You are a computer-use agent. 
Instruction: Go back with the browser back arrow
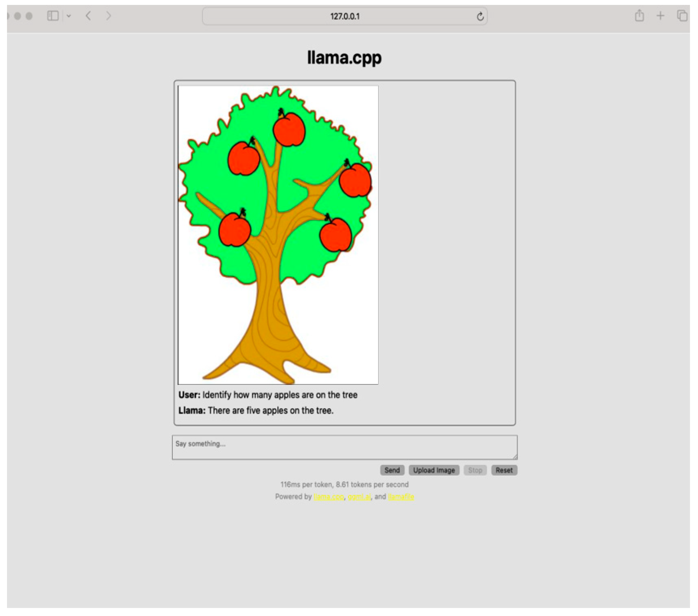(88, 16)
